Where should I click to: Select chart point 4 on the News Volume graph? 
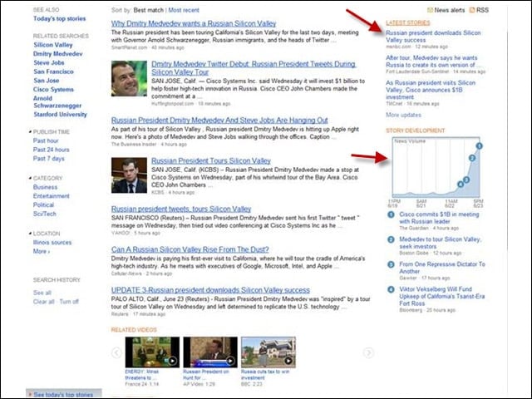tap(461, 185)
